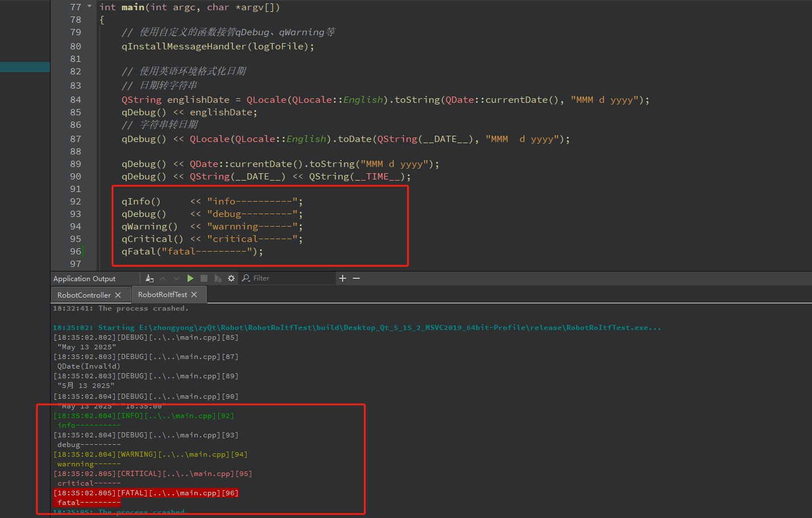Select the qFatal statement on line 96
This screenshot has width=812, height=518.
click(x=190, y=251)
